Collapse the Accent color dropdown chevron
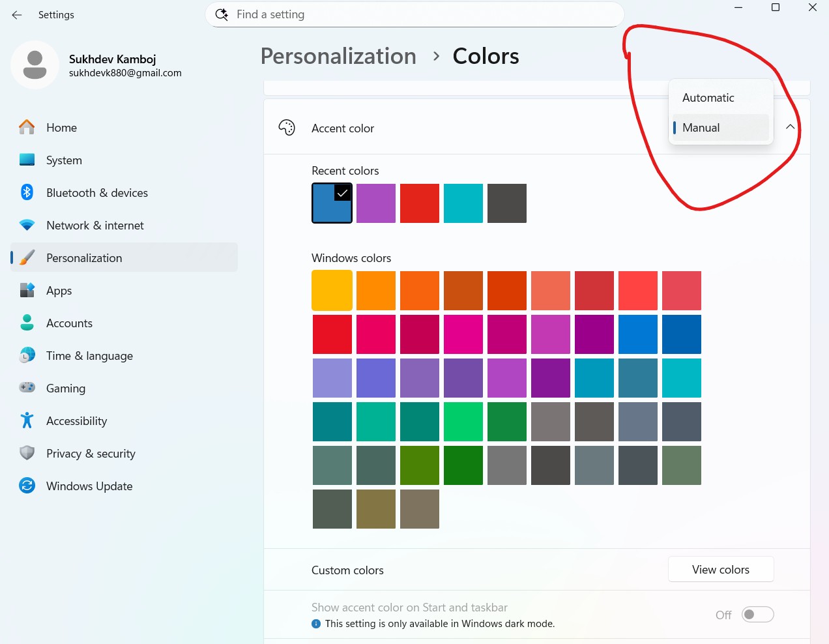The image size is (829, 644). 791,127
